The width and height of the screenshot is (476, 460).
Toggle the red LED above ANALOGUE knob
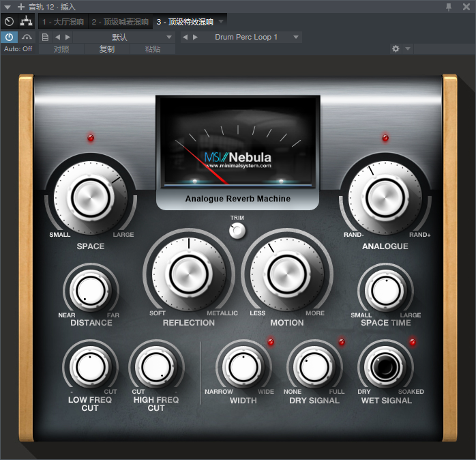click(385, 138)
